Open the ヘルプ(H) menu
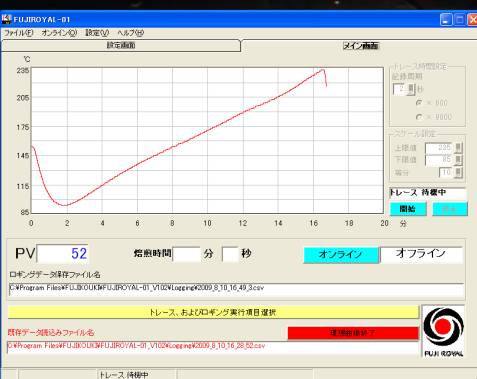477x379 pixels. click(130, 33)
